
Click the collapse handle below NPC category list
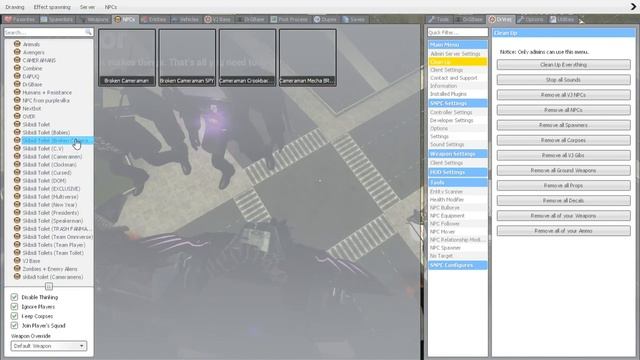click(49, 286)
